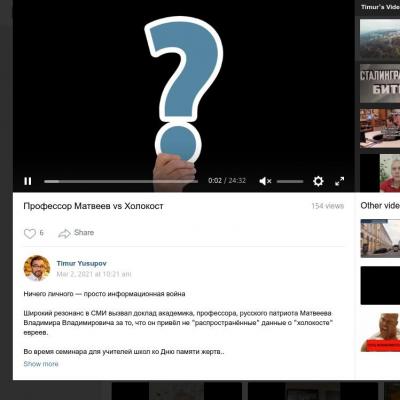This screenshot has height=400, width=400.
Task: Expand description with Show more
Action: 41,364
